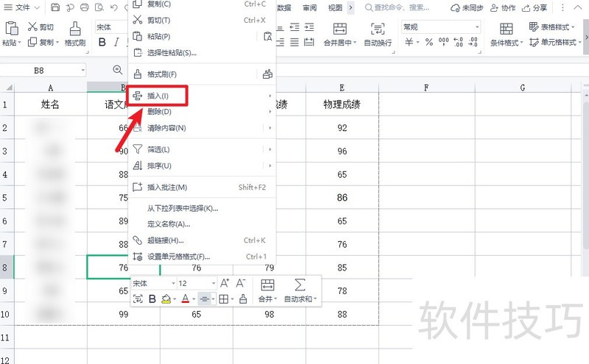The width and height of the screenshot is (589, 364).
Task: Click the borders icon in mini toolbar
Action: click(224, 299)
